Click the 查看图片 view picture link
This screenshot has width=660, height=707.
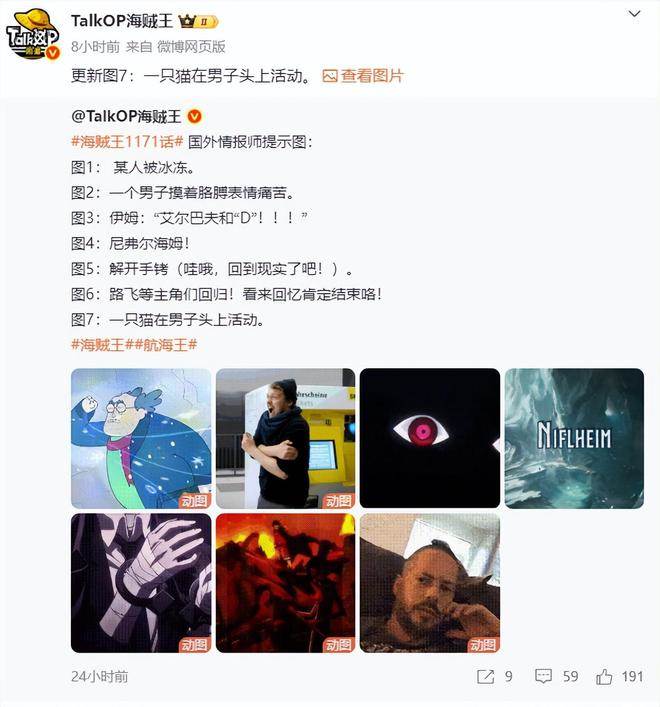362,76
